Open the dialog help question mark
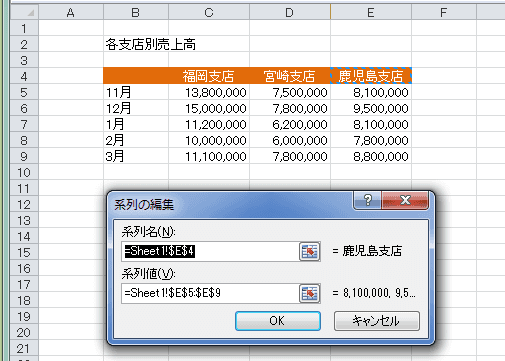This screenshot has width=505, height=361. point(367,200)
